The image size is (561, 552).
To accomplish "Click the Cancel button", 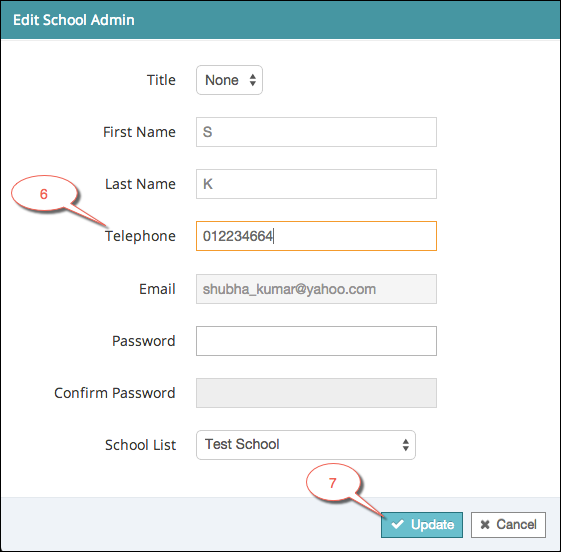I will (x=508, y=524).
